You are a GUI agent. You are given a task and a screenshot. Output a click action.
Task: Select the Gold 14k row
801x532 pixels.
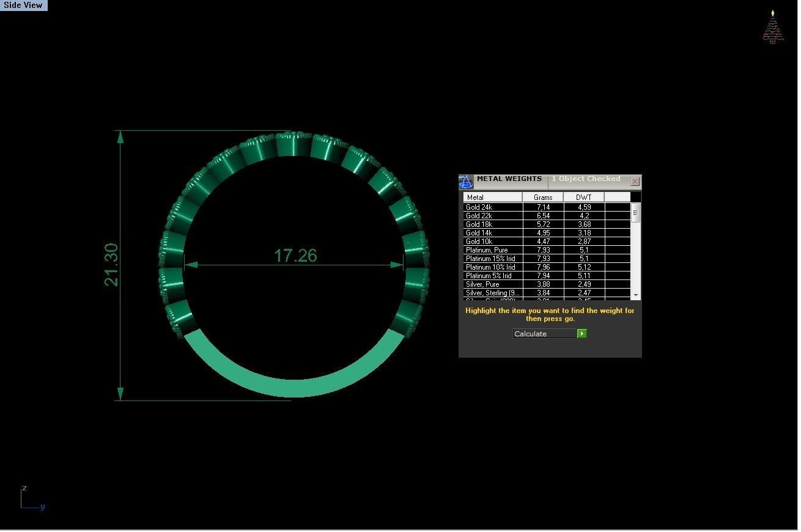click(547, 233)
